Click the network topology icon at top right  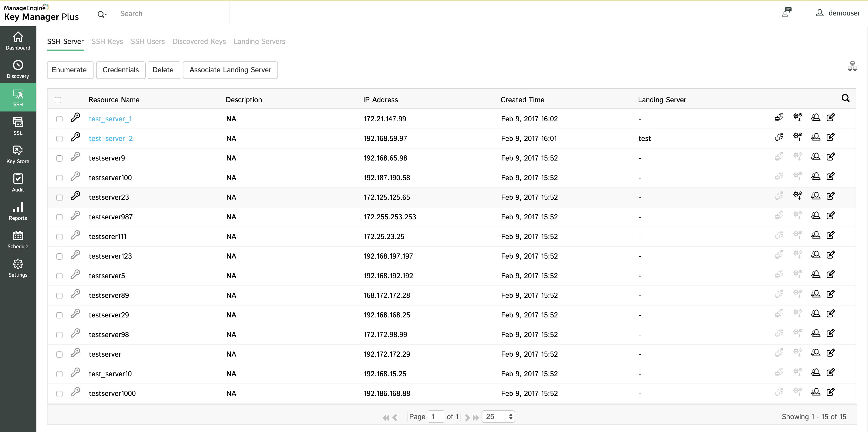[x=852, y=66]
